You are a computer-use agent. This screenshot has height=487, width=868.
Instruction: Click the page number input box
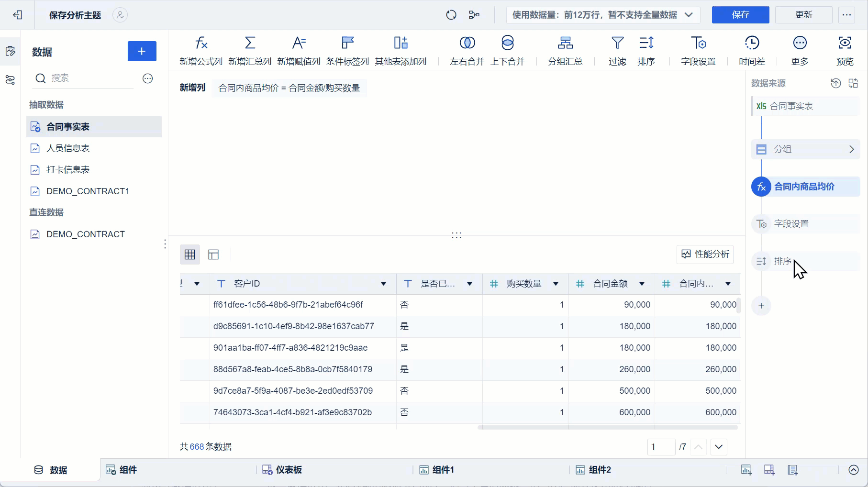coord(661,447)
